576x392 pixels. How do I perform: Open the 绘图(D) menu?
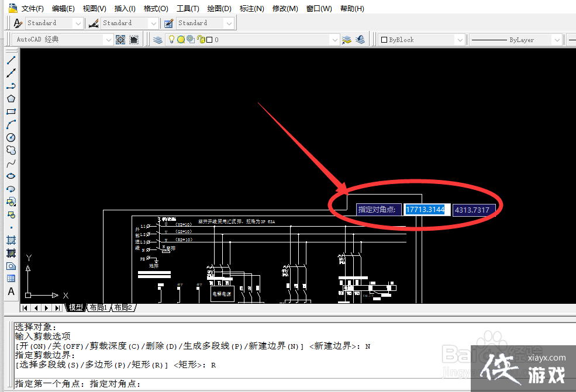(x=219, y=8)
